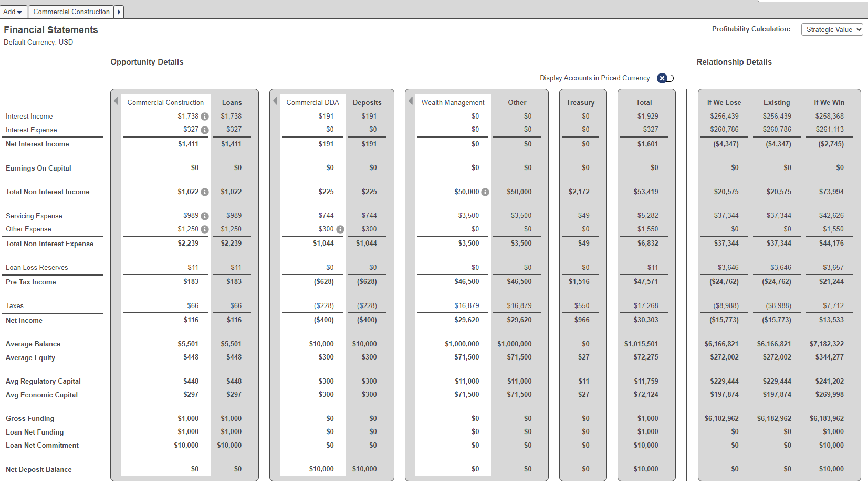Open info icon beside Other Expense $1,250
Viewport: 868px width, 486px height.
coord(205,229)
